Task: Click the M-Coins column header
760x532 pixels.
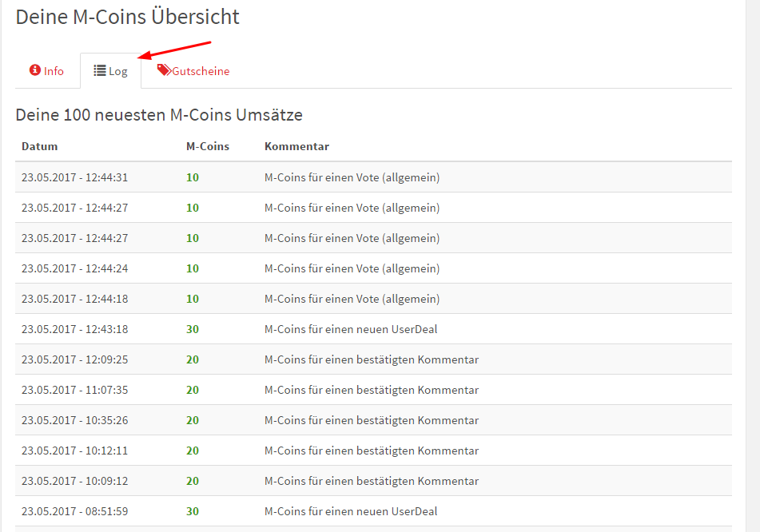Action: [207, 146]
